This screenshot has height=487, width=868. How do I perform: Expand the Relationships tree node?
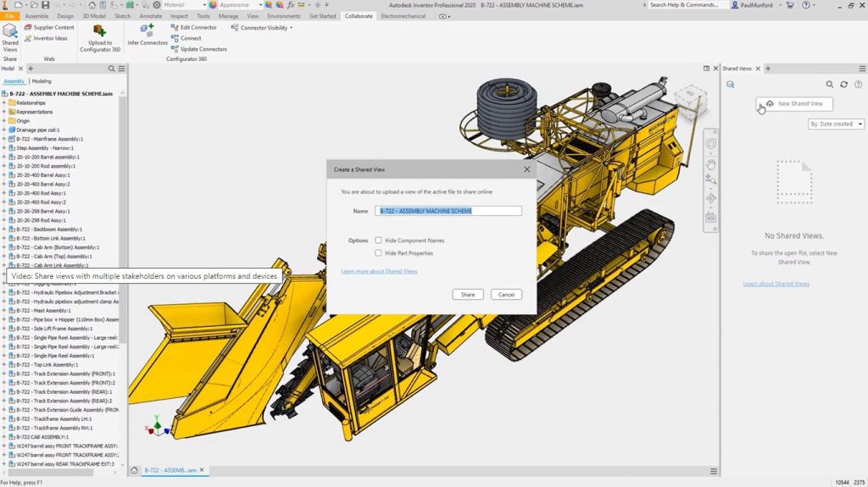coord(4,103)
